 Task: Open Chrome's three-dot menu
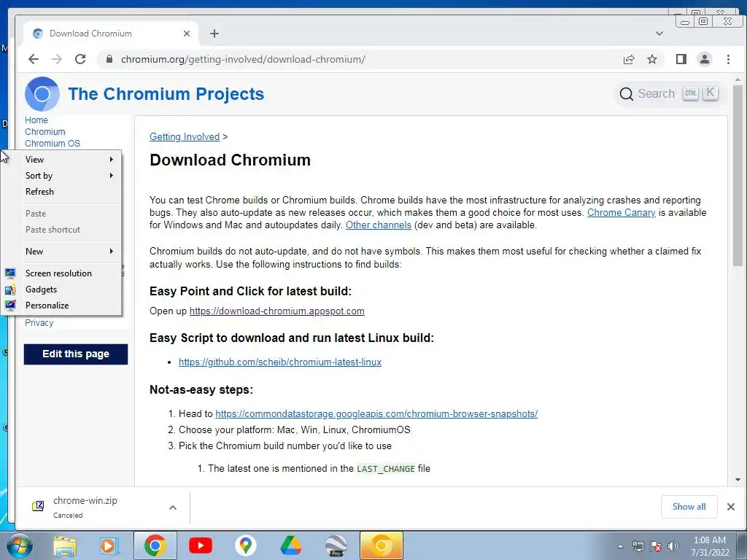click(x=728, y=59)
